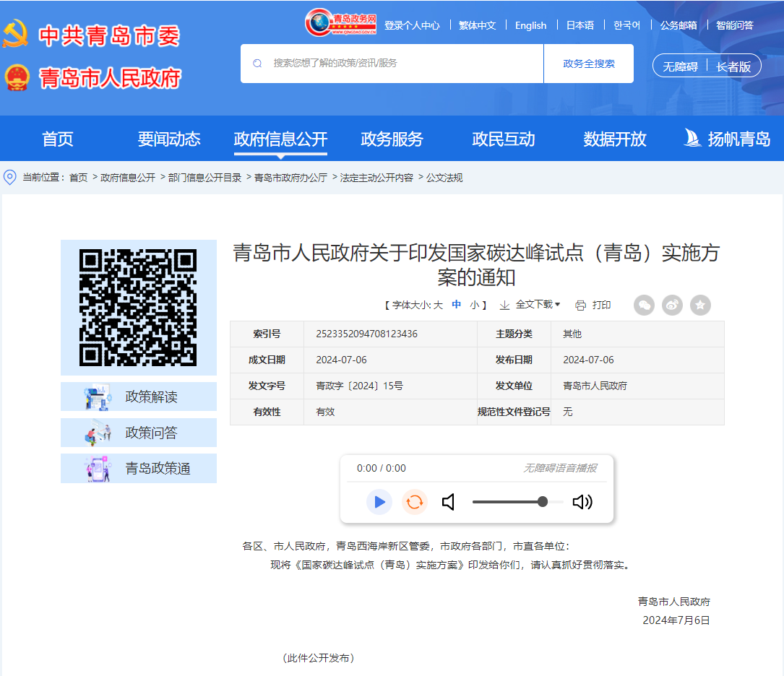Open the 数据开放 navigation menu

(x=614, y=139)
